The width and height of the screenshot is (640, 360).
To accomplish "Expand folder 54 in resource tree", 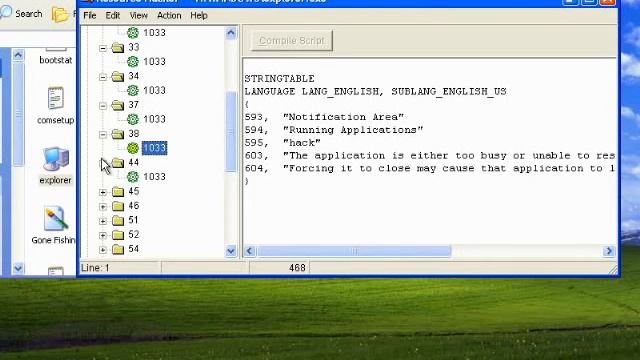I will pos(103,250).
